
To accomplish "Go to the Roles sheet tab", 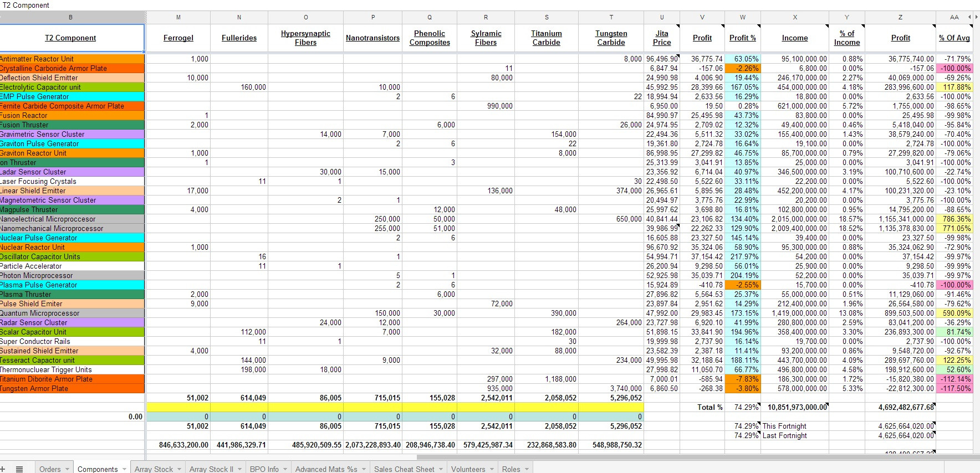I will tap(511, 469).
